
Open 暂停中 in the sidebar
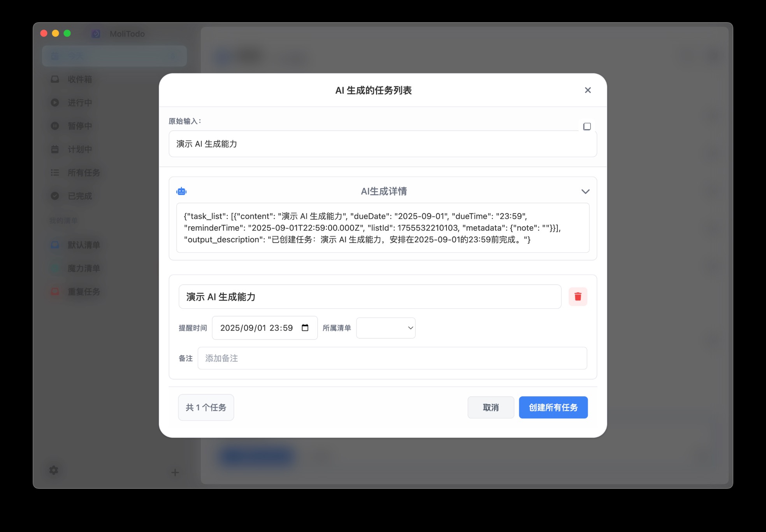click(114, 126)
